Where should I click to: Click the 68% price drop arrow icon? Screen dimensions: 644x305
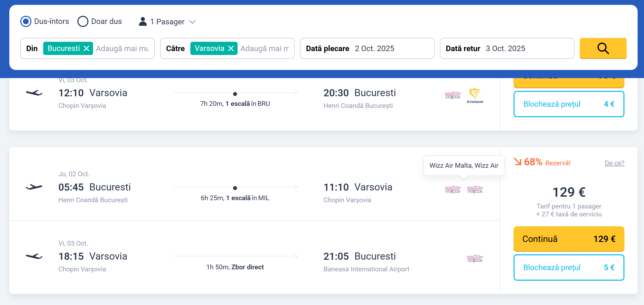pyautogui.click(x=517, y=161)
